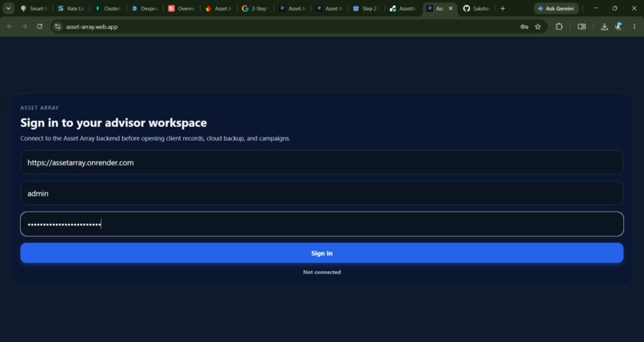Screen dimensions: 644x342
Task: Focus the masked password field
Action: (322, 225)
